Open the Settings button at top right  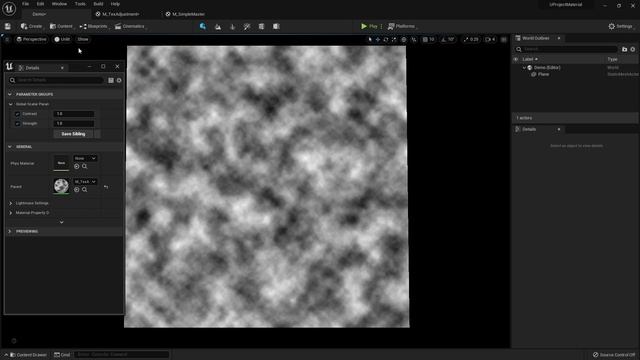pyautogui.click(x=620, y=27)
